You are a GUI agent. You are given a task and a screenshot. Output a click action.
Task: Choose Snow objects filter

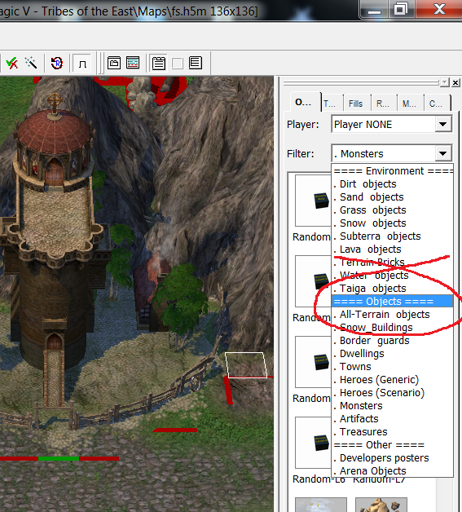click(392, 223)
